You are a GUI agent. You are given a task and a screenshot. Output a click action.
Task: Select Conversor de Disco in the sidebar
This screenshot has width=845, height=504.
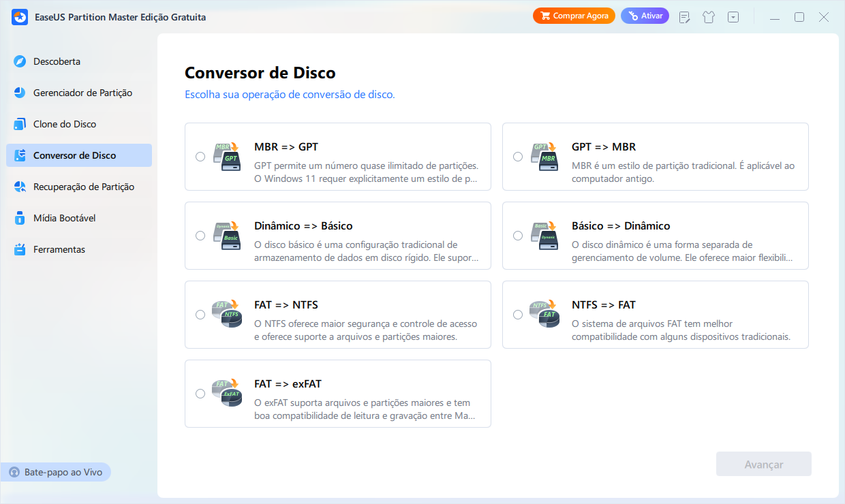tap(79, 155)
